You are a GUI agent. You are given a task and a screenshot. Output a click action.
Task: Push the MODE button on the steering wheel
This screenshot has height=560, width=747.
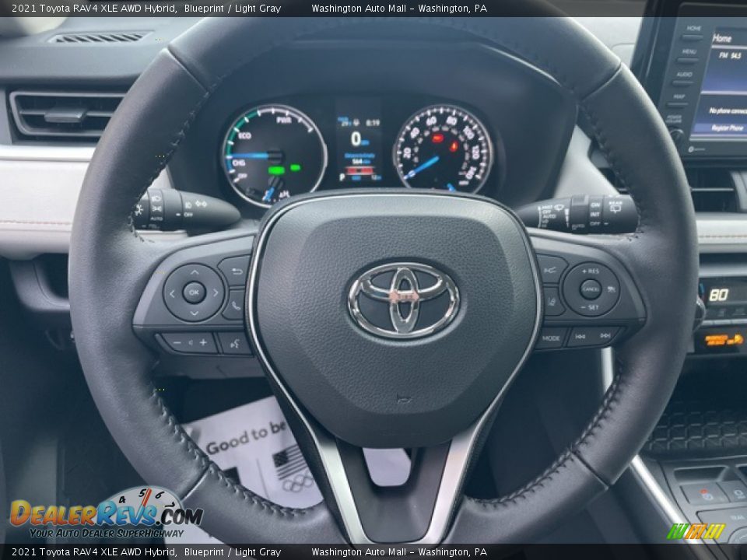551,338
